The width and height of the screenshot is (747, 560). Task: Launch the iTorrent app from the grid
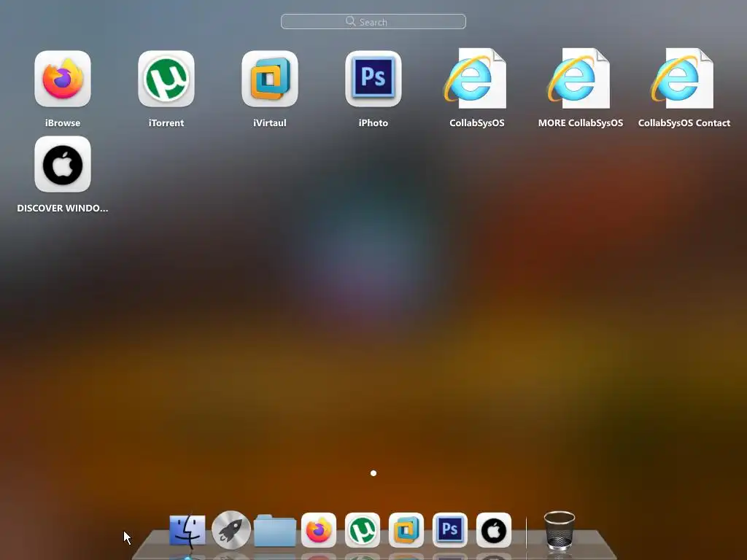point(166,79)
